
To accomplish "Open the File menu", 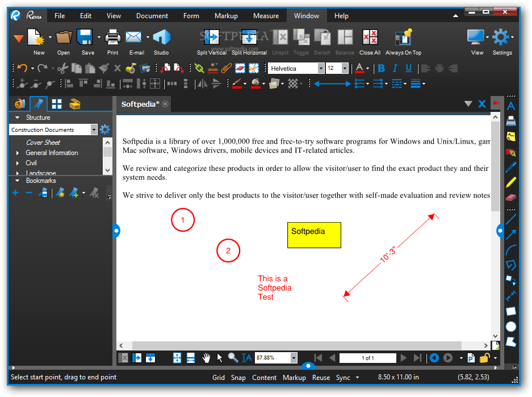I will 60,15.
